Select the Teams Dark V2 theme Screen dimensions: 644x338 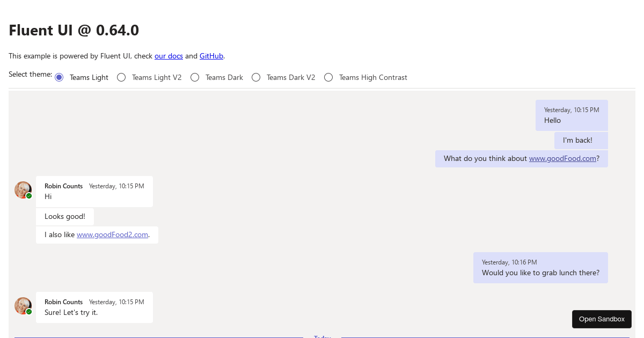(256, 77)
